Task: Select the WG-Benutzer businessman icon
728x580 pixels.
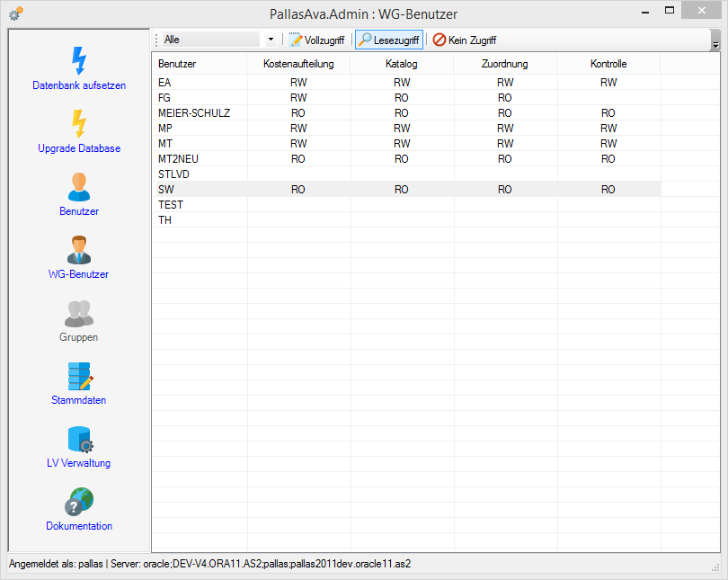Action: pos(79,250)
